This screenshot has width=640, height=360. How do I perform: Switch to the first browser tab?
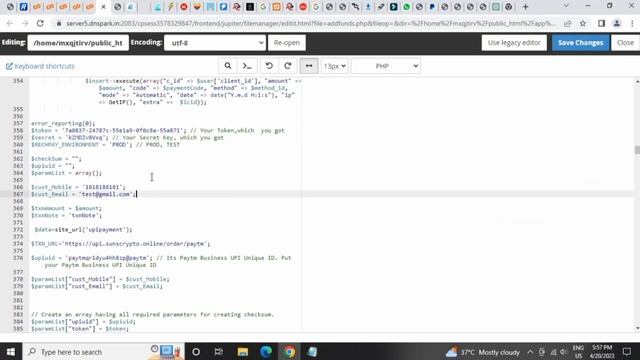click(11, 7)
